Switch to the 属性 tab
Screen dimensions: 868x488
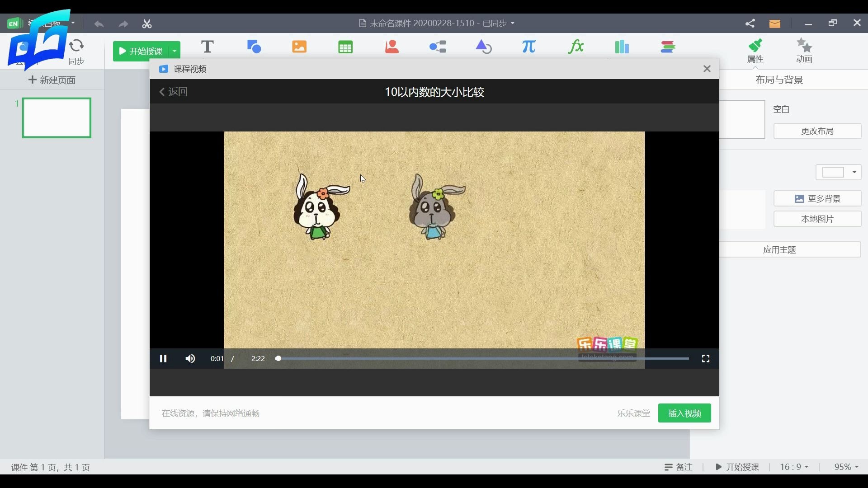coord(755,51)
